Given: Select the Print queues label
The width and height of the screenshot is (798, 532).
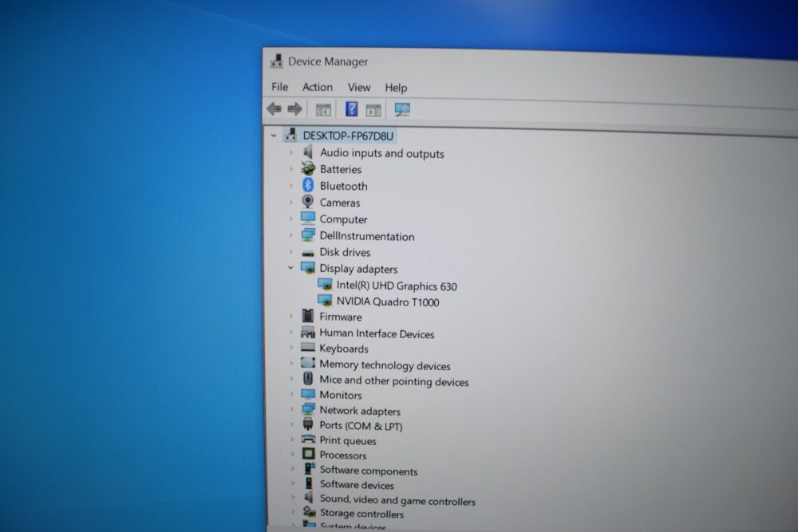Looking at the screenshot, I should click(348, 440).
